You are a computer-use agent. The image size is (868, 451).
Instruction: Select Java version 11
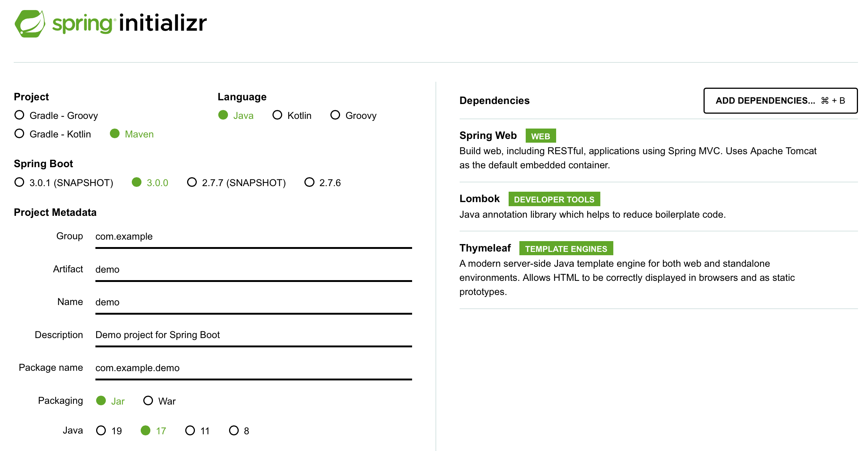click(x=190, y=431)
